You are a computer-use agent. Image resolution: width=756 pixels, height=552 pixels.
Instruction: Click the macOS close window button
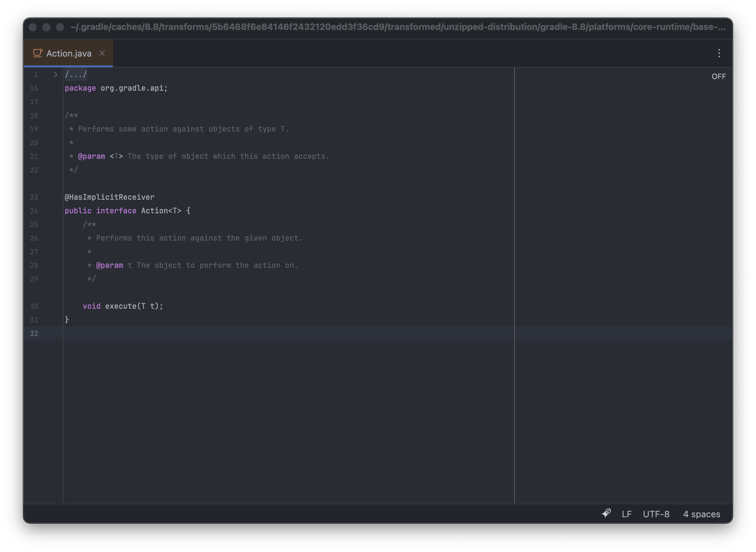(x=33, y=27)
